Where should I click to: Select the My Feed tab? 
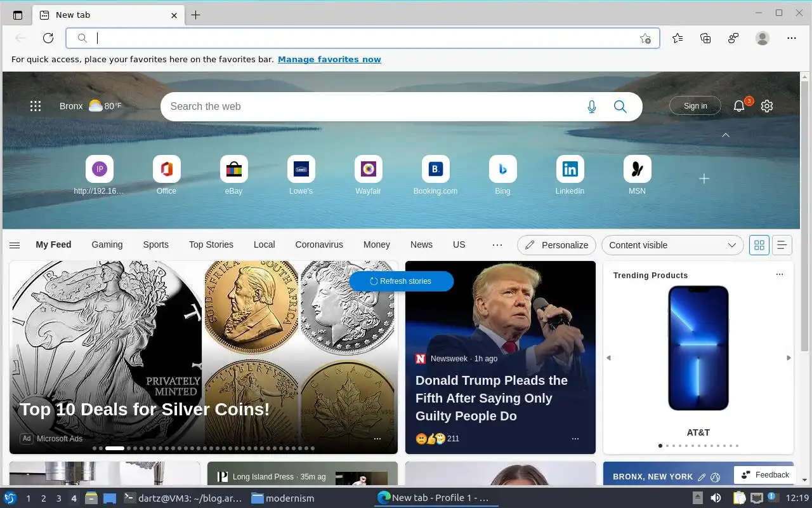(53, 244)
